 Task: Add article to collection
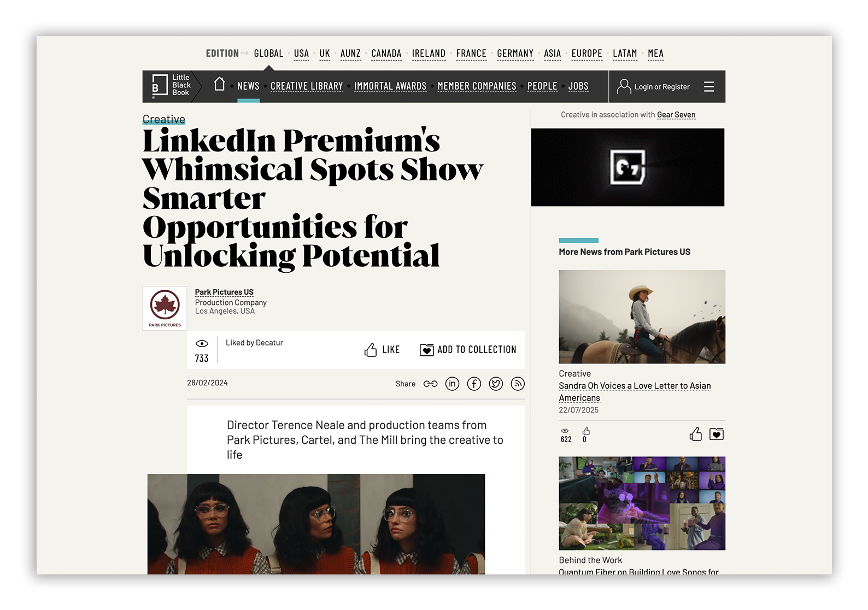point(468,350)
